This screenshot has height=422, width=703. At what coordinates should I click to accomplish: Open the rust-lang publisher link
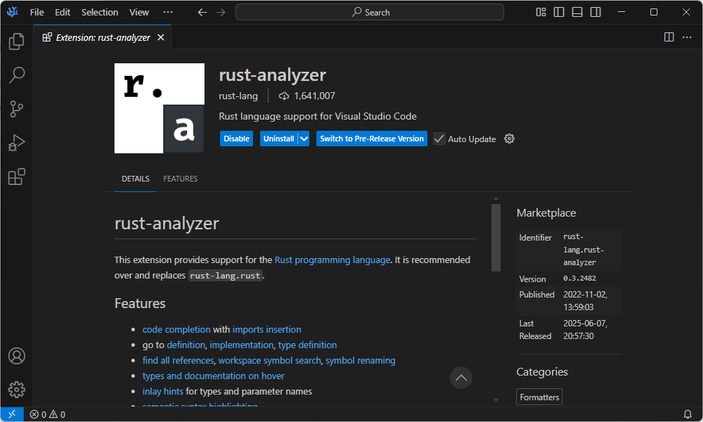pos(238,96)
